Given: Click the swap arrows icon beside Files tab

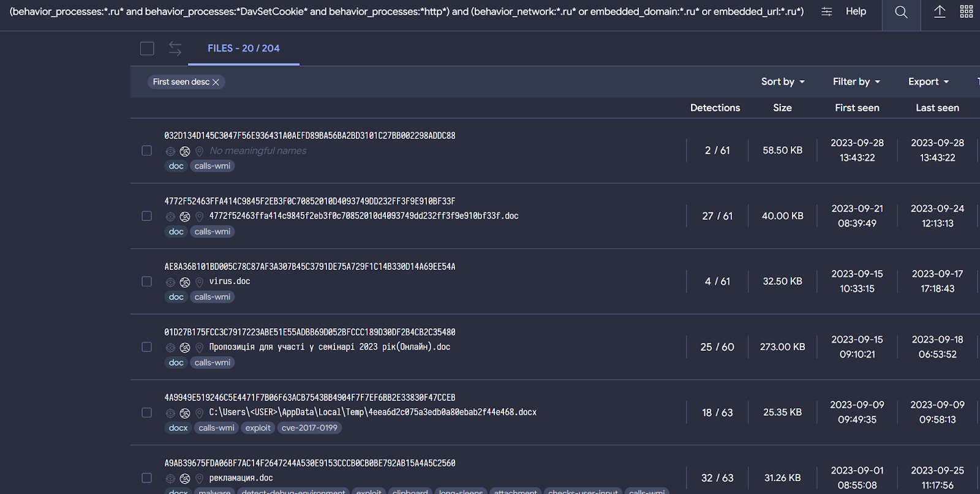Looking at the screenshot, I should click(175, 48).
